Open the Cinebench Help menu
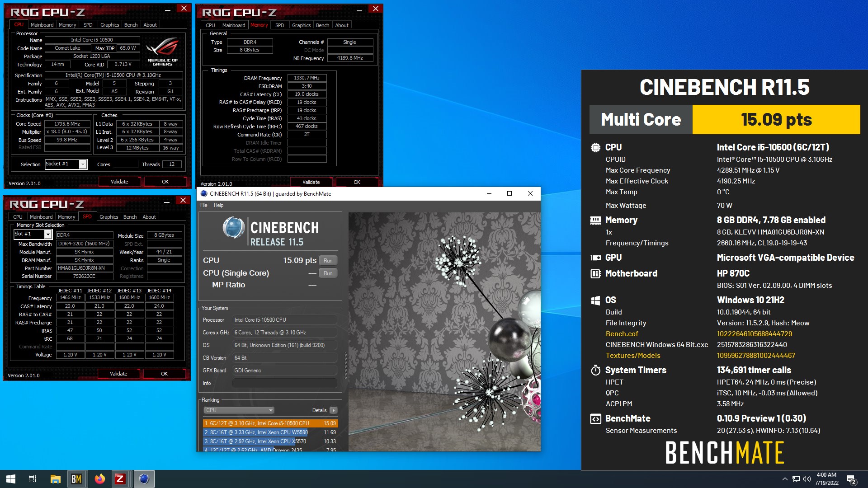 click(x=218, y=205)
